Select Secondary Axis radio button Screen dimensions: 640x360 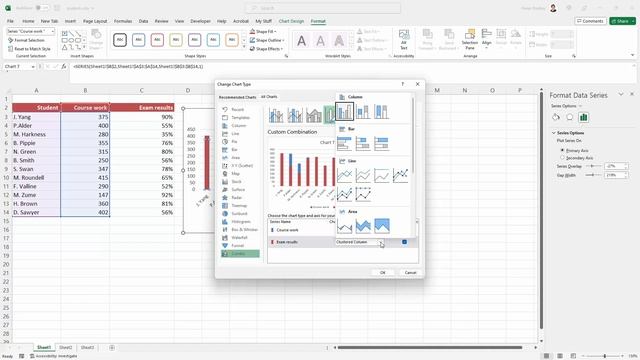click(562, 158)
